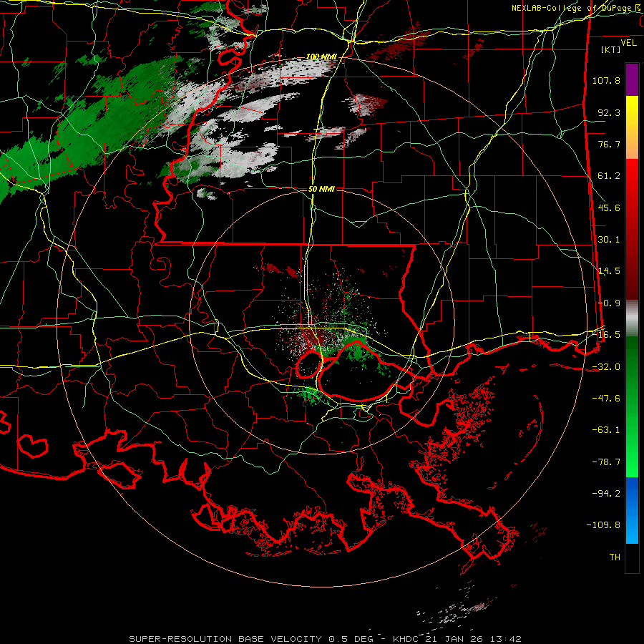
Task: Click the -109.8 velocity scale value
Action: 603,525
